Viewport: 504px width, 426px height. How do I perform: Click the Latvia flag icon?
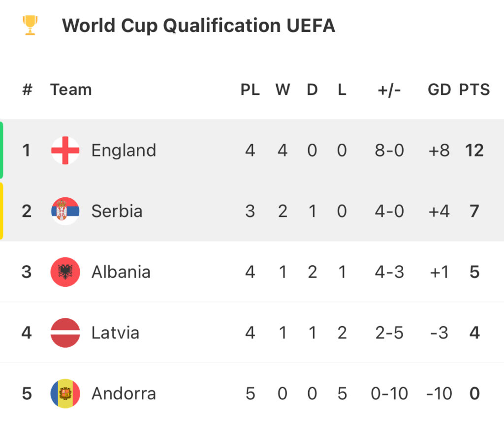coord(65,333)
